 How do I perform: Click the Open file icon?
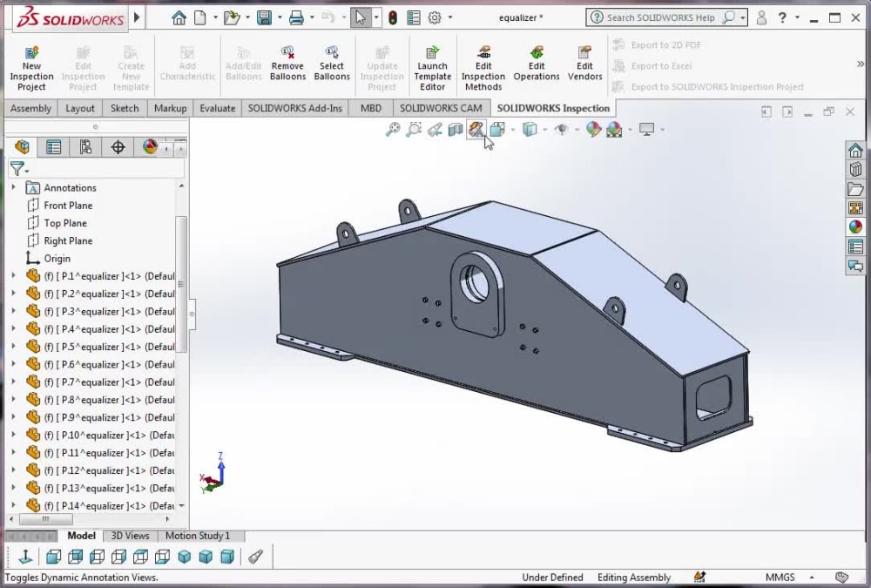coord(231,17)
